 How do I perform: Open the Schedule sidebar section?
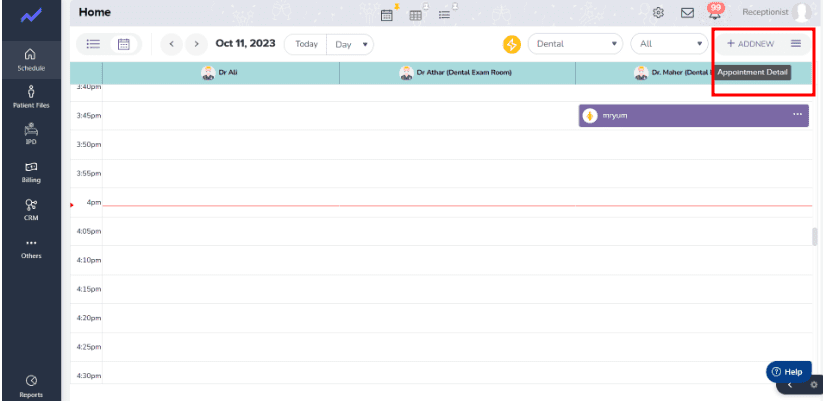30,59
